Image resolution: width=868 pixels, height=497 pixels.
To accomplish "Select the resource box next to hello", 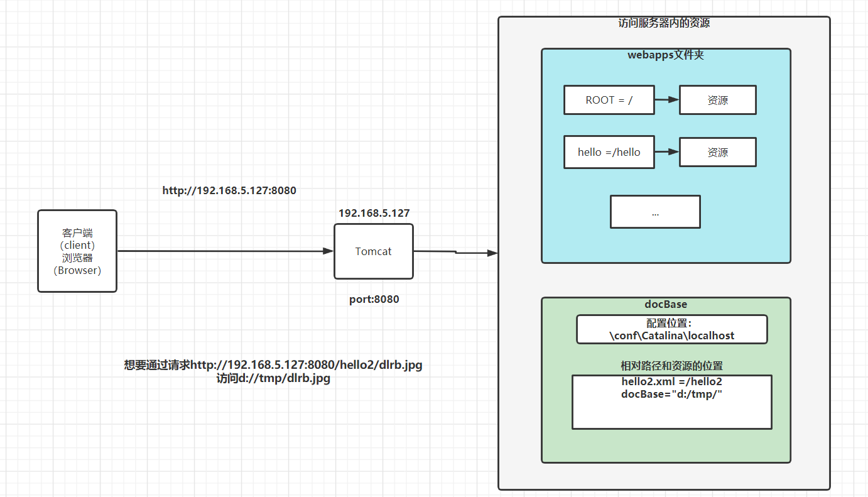I will click(x=718, y=152).
